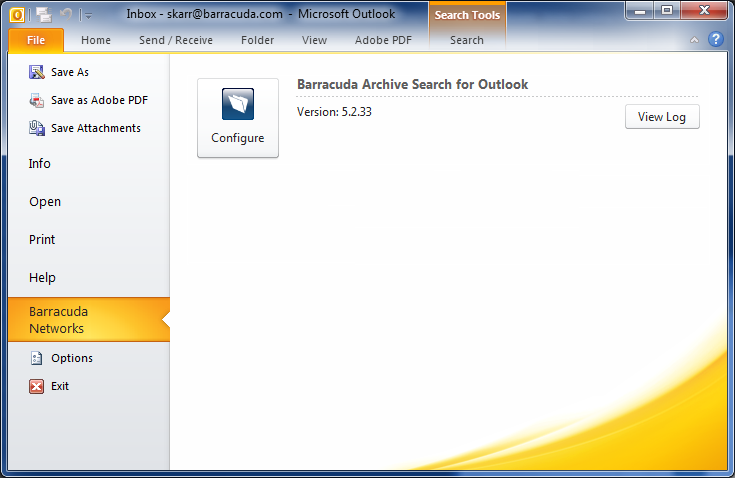Open the Search tab under Search Tools
Screen dimensions: 735x478
pos(467,40)
